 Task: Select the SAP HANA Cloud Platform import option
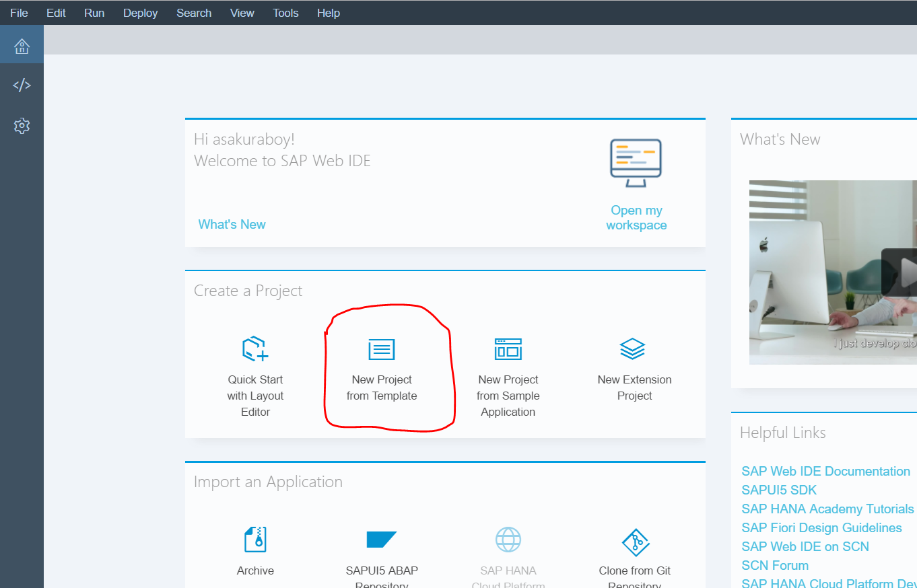(x=508, y=552)
